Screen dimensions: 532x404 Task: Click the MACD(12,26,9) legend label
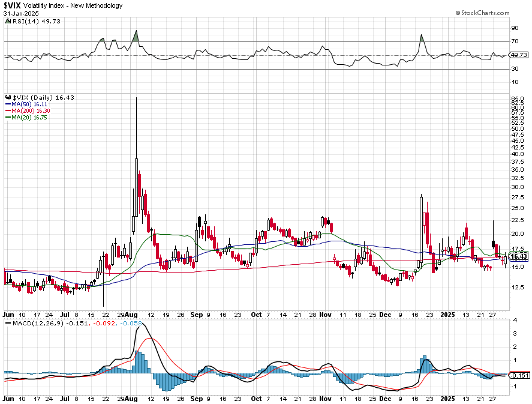(38, 323)
